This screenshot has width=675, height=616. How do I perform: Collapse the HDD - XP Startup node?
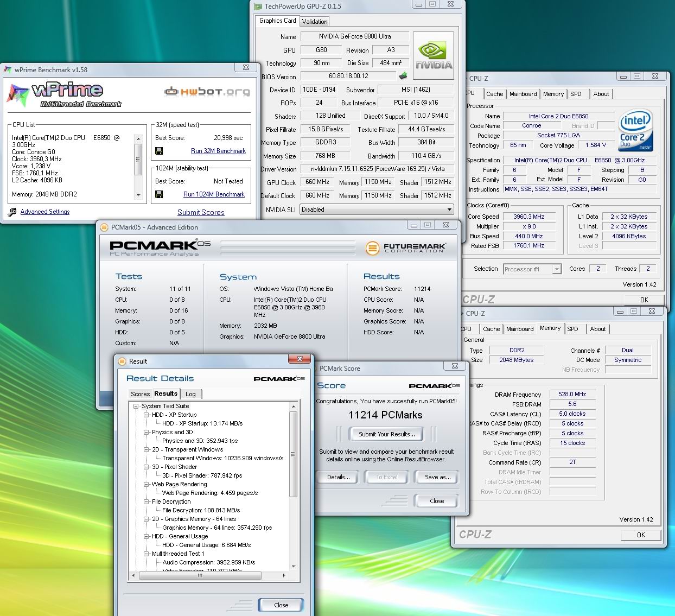tap(146, 415)
